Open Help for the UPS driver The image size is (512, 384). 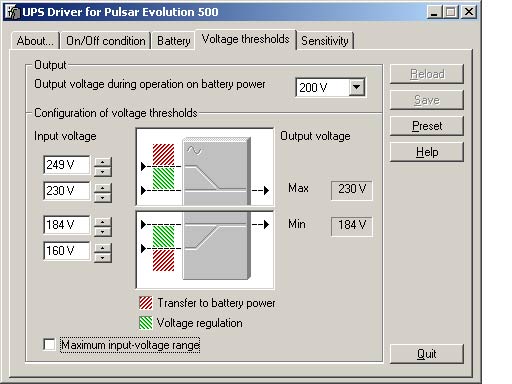[x=427, y=152]
